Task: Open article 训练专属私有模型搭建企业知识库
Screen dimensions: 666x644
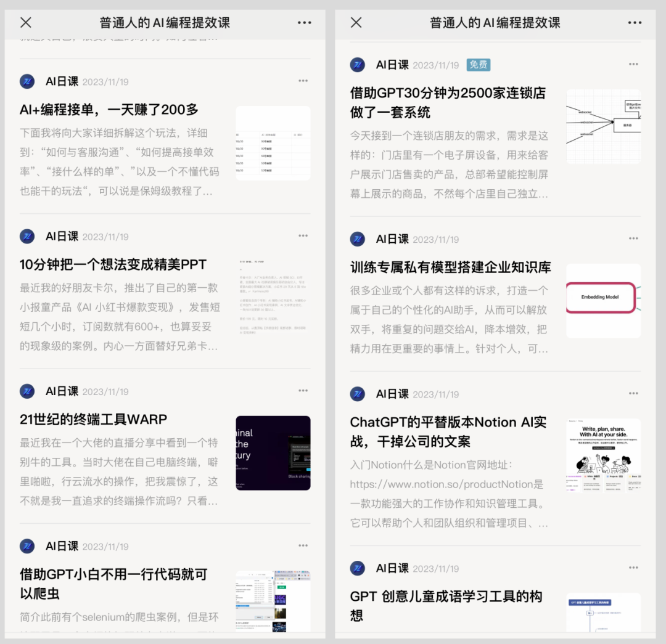Action: (x=451, y=267)
